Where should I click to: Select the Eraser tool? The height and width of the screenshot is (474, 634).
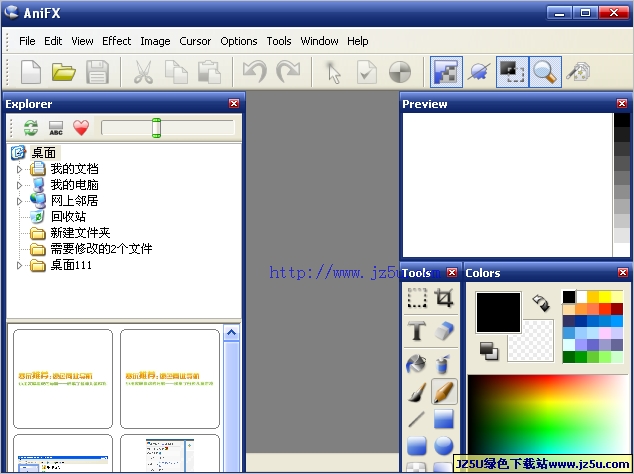coord(444,331)
